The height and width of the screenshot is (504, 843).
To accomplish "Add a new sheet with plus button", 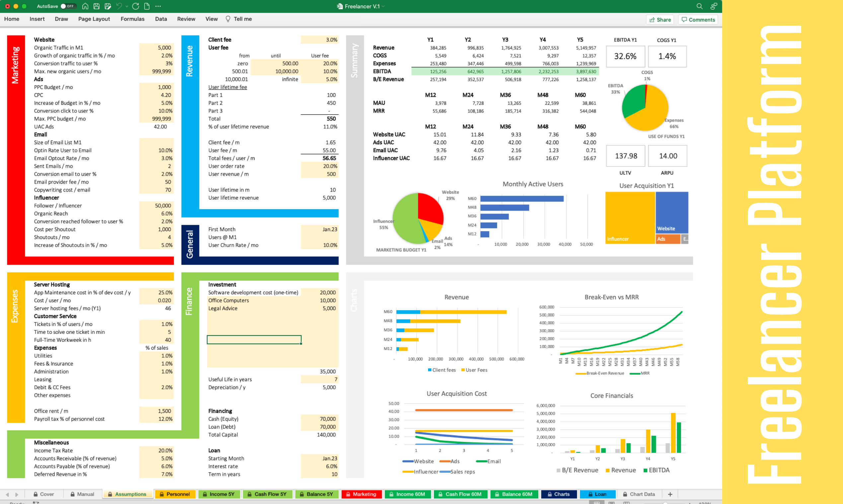I will click(670, 494).
